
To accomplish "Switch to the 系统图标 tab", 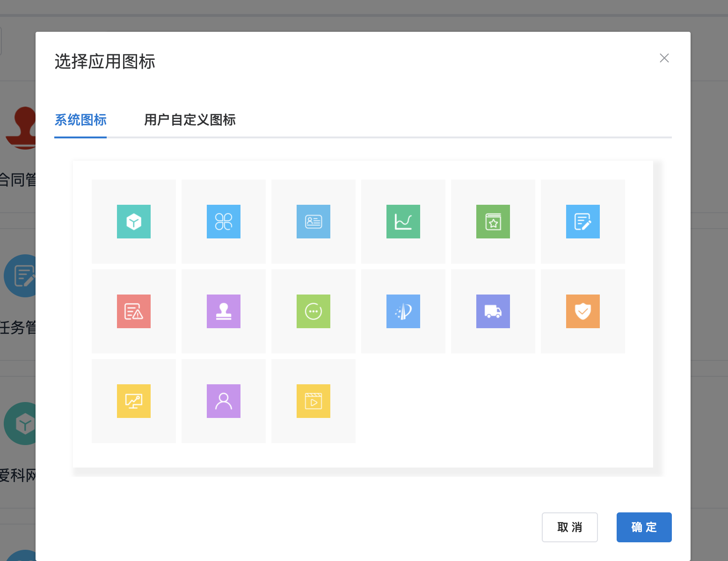I will [80, 120].
